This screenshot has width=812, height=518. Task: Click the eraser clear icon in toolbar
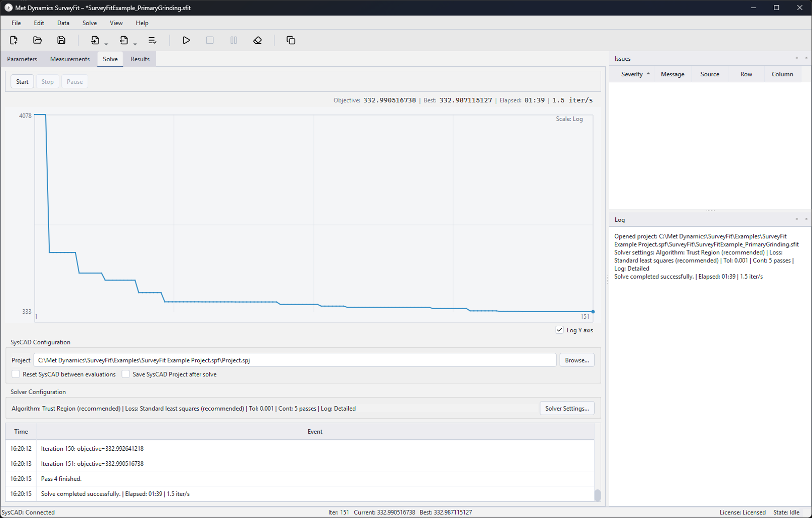[x=257, y=40]
